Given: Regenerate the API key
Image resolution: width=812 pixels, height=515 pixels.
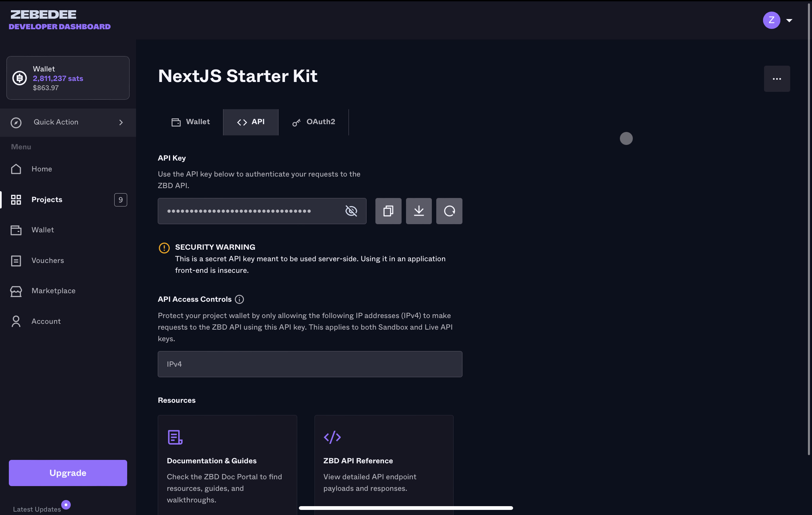Looking at the screenshot, I should (449, 211).
